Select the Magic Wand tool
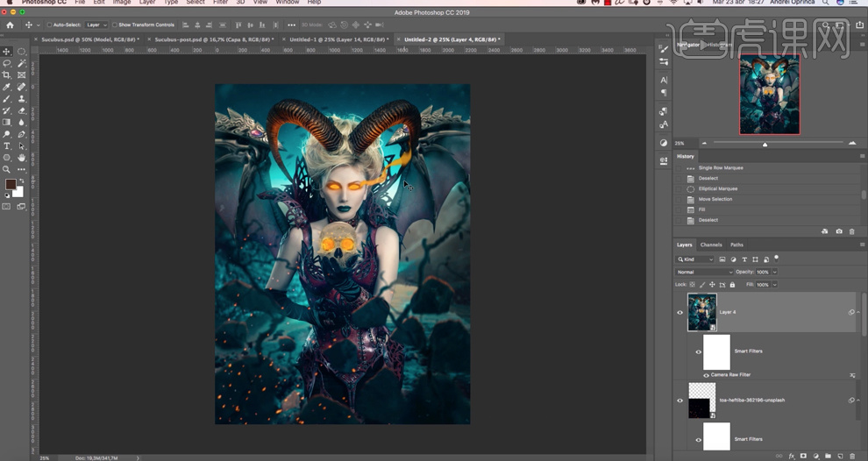 click(22, 63)
